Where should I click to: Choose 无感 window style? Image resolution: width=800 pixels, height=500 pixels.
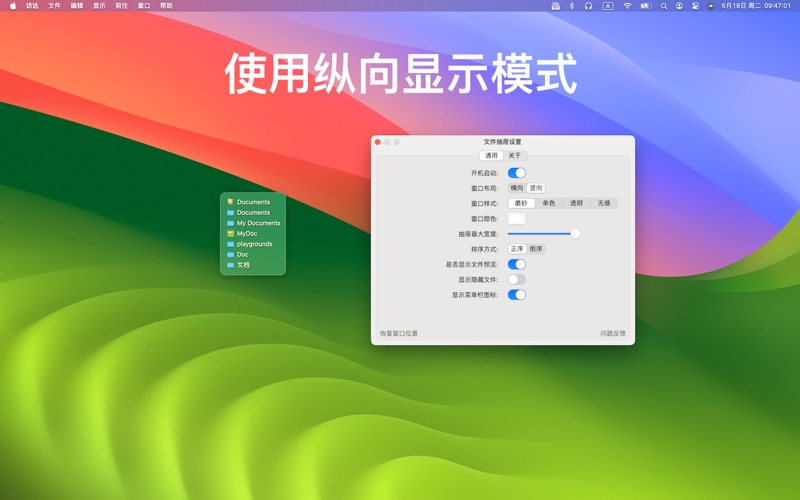tap(604, 203)
